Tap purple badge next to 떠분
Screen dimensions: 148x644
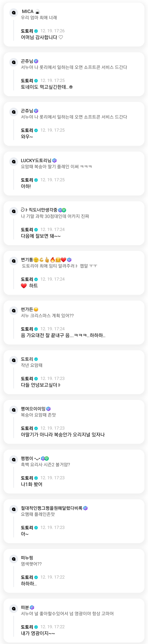(x=32, y=607)
